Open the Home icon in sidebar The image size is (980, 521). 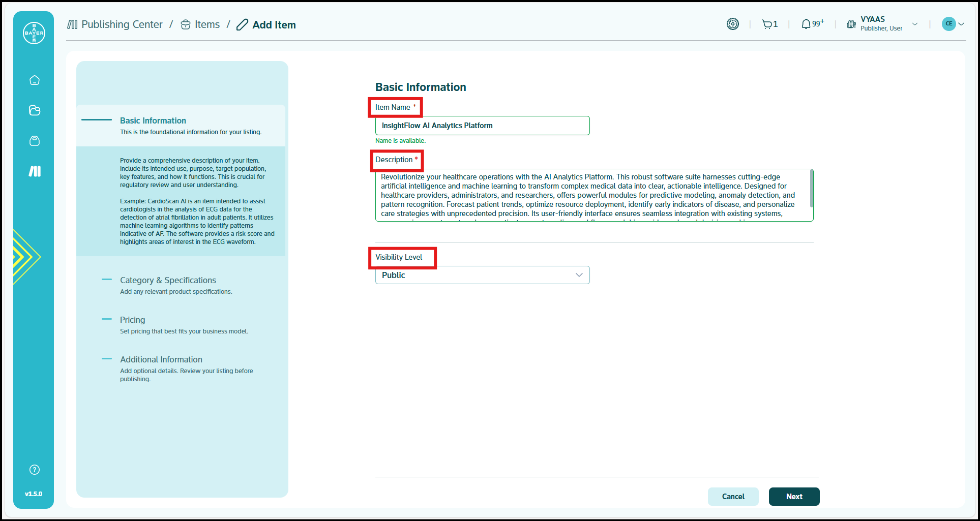point(35,80)
